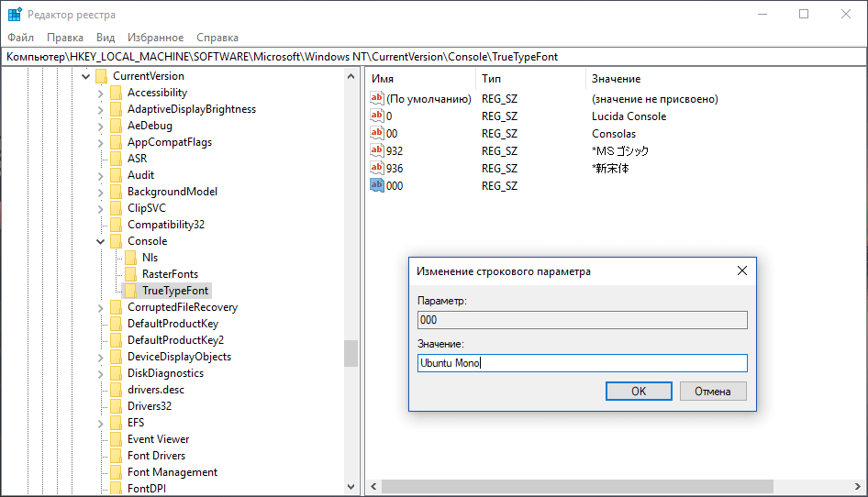This screenshot has width=868, height=497.
Task: Click the string icon for value 932
Action: 376,150
